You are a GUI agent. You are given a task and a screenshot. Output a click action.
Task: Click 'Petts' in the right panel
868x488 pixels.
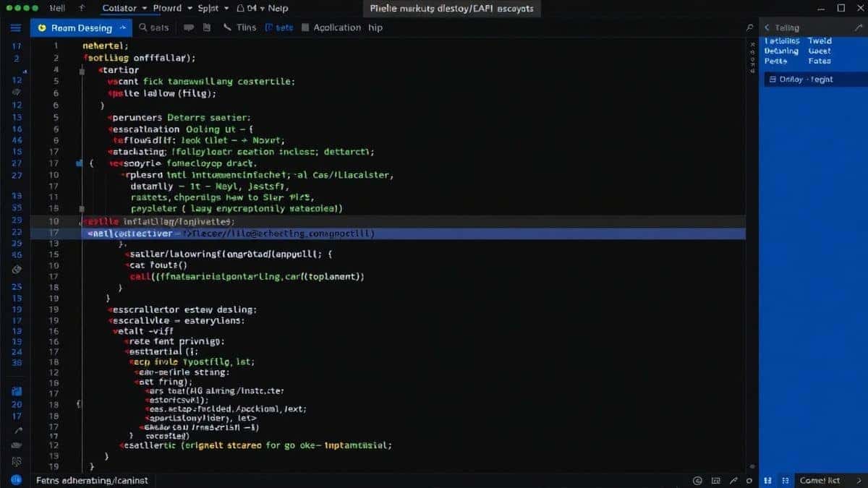775,61
